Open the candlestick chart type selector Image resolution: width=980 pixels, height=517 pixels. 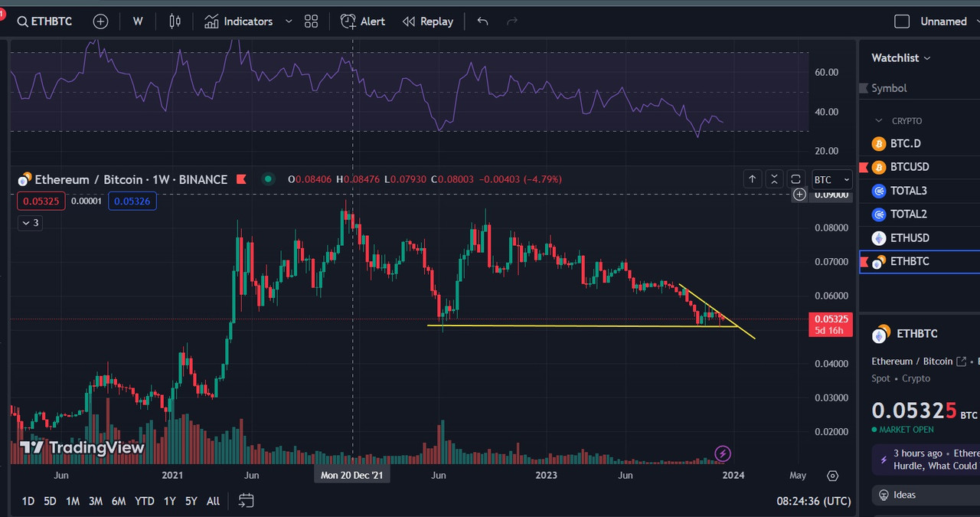tap(175, 21)
